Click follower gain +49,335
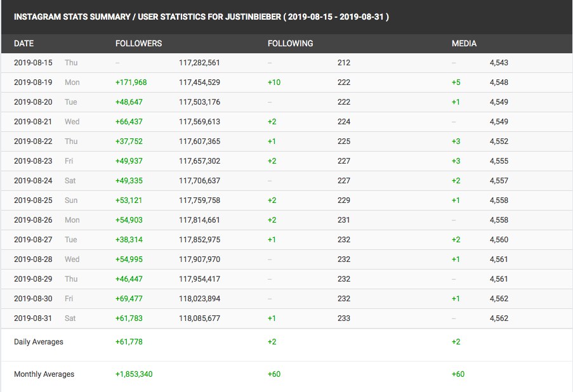 [129, 181]
